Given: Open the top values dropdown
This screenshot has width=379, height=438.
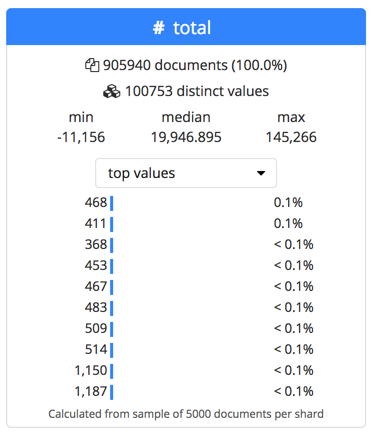Looking at the screenshot, I should (x=186, y=173).
